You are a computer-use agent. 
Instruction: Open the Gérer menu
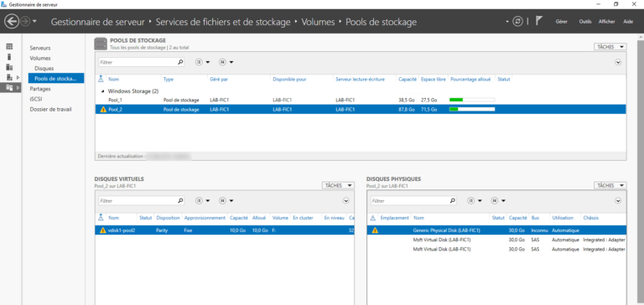click(562, 22)
